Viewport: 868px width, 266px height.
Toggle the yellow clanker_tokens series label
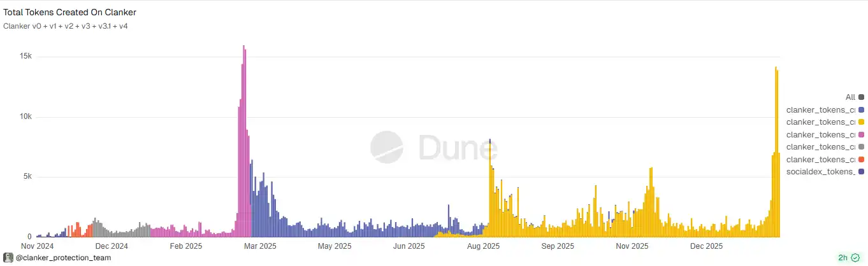point(820,122)
